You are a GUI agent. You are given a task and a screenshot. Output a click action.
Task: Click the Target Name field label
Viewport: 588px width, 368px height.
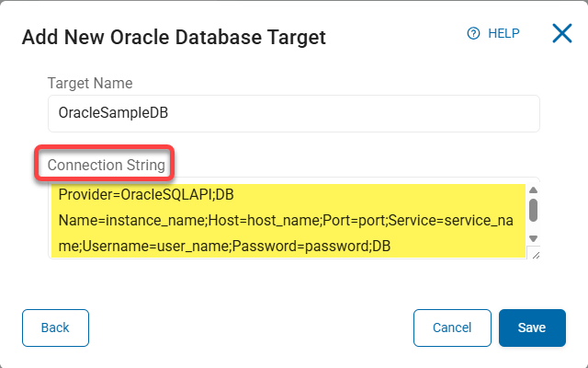90,83
